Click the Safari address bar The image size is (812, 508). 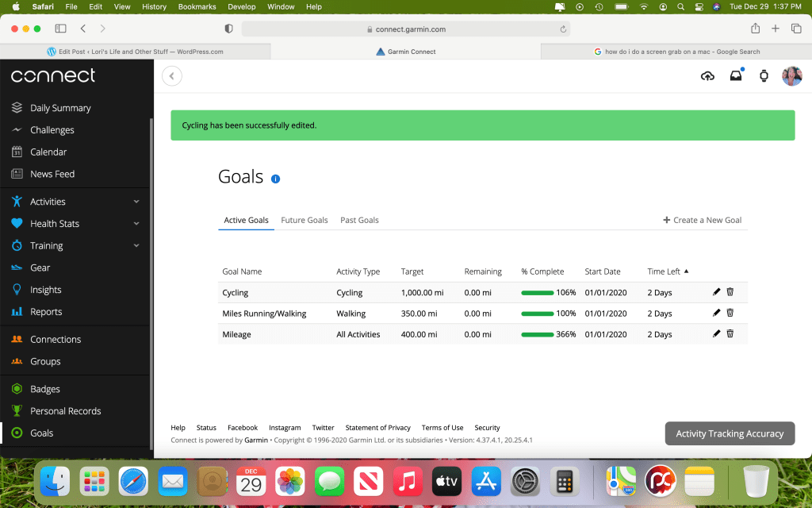pos(405,29)
